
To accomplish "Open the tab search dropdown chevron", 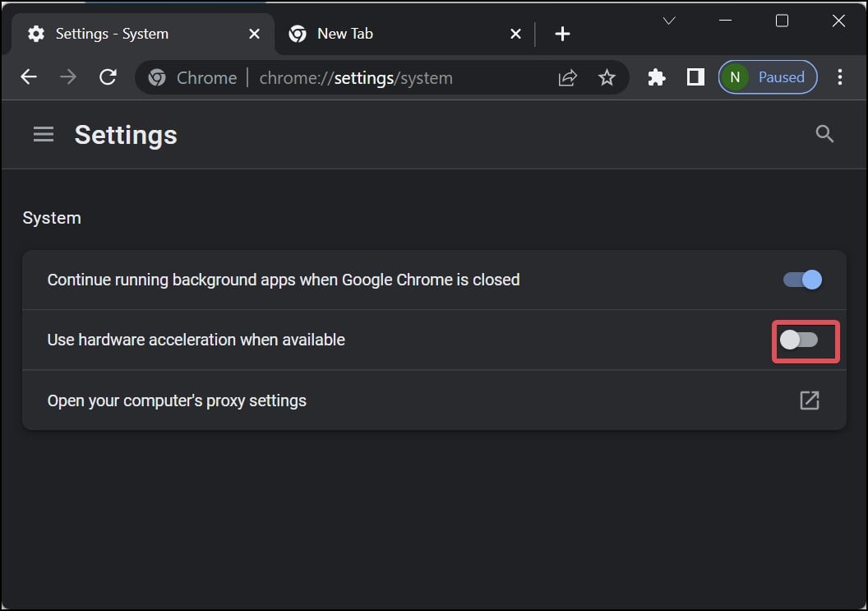I will click(x=669, y=21).
